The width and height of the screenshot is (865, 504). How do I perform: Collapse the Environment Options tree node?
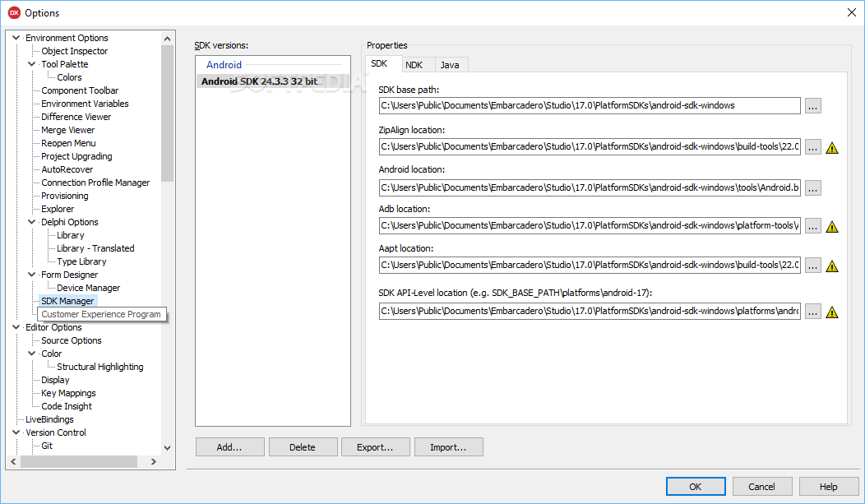tap(16, 38)
